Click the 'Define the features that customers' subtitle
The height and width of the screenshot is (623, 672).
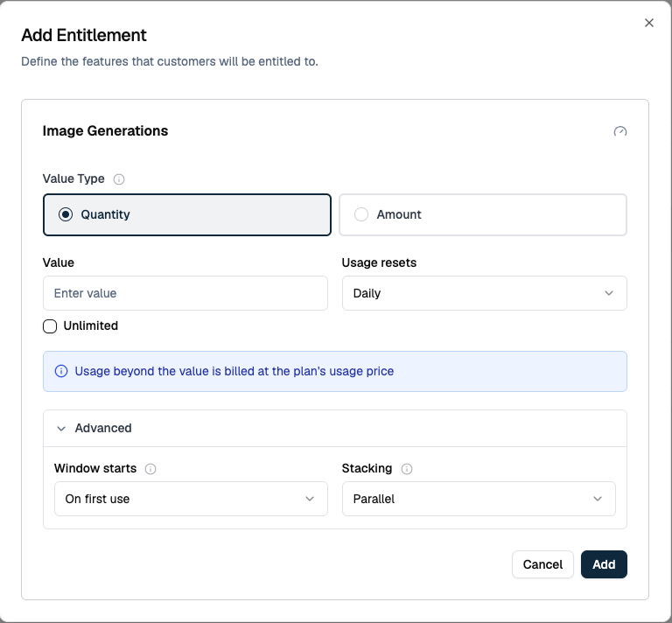(x=170, y=62)
